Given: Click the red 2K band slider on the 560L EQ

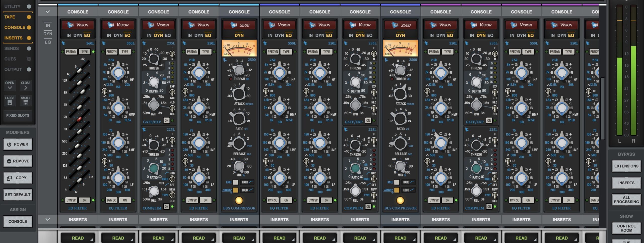Looking at the screenshot, I should click(x=79, y=119).
